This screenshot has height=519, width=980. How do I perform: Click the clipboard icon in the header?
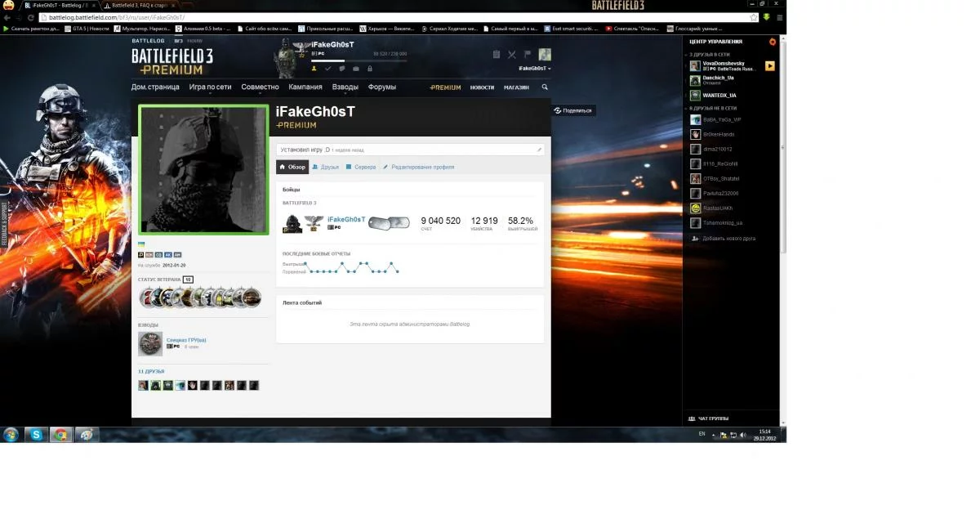[x=497, y=55]
